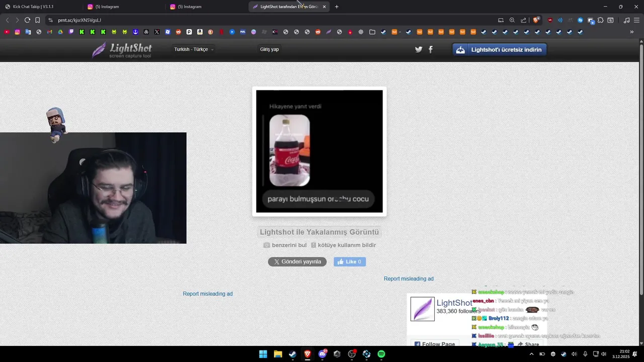The width and height of the screenshot is (644, 362).
Task: Click the zoom magnifier in address bar
Action: [512, 20]
